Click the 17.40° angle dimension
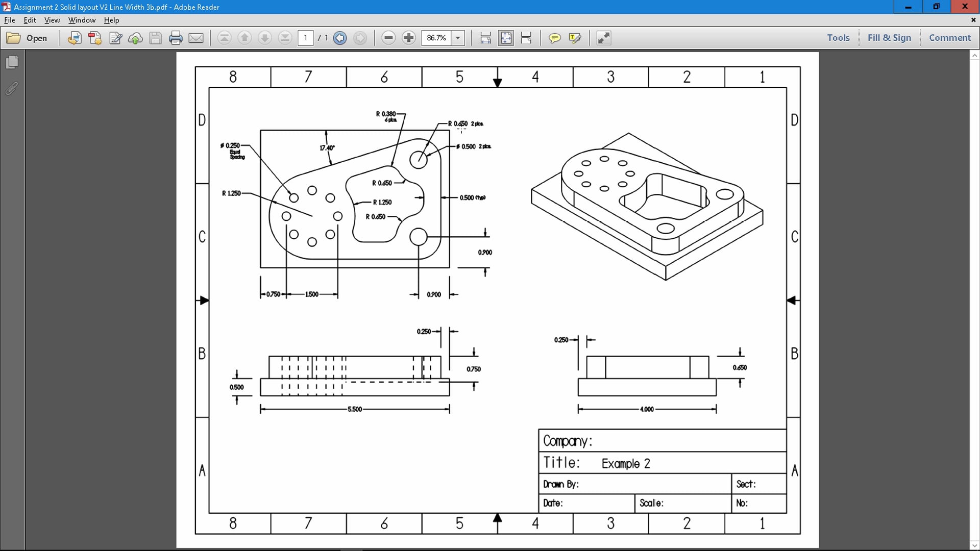 tap(327, 148)
